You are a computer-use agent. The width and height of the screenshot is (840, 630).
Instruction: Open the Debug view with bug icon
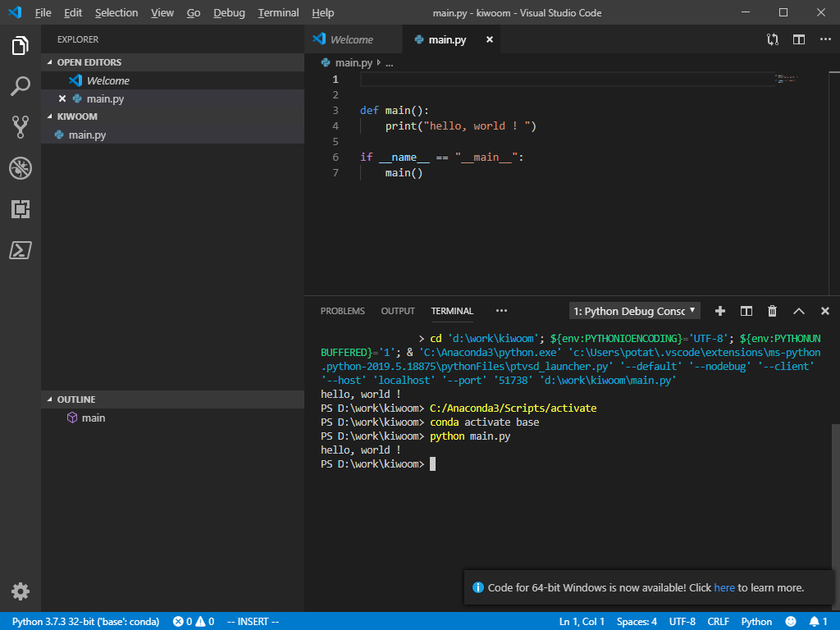pos(21,168)
